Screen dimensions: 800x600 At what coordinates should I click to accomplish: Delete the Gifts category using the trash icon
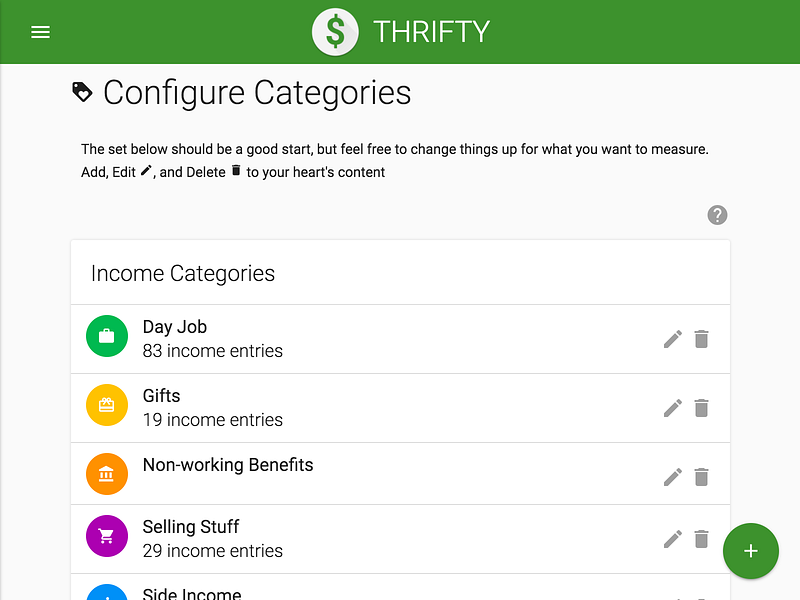click(x=701, y=408)
